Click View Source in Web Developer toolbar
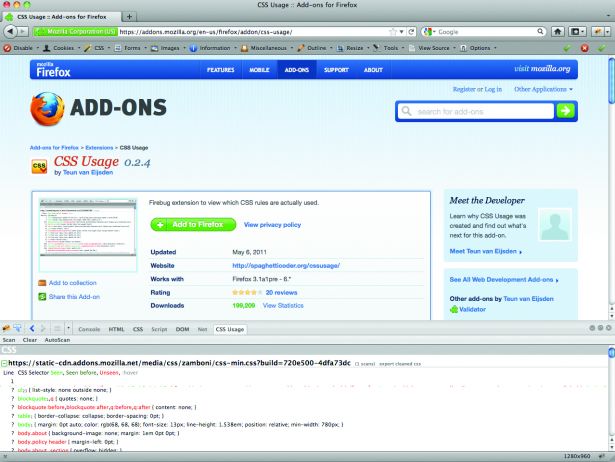 (x=432, y=48)
